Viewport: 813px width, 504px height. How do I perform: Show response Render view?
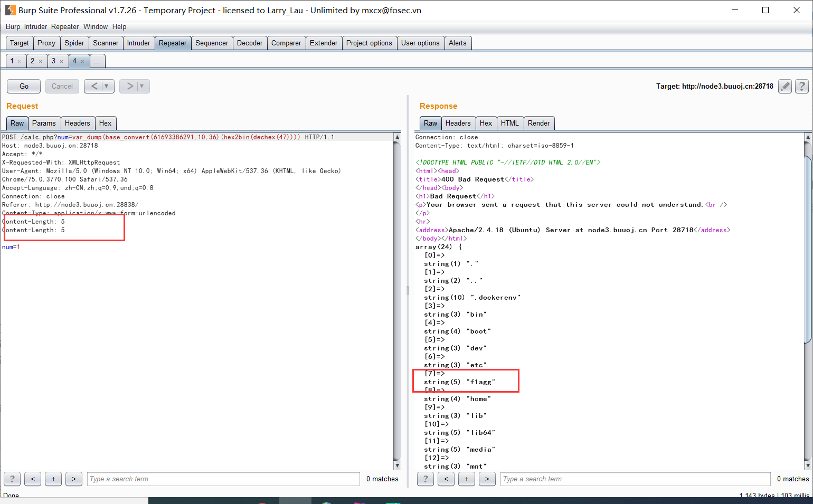tap(538, 123)
